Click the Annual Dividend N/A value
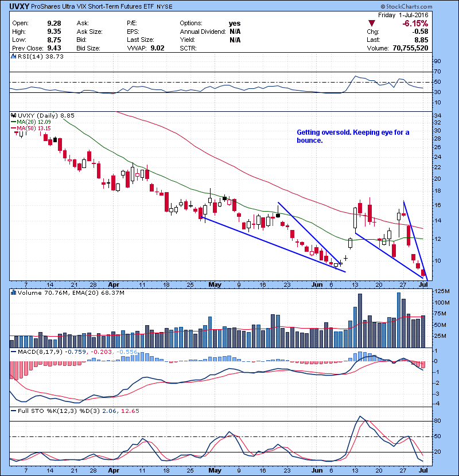The image size is (459, 476). tap(235, 32)
